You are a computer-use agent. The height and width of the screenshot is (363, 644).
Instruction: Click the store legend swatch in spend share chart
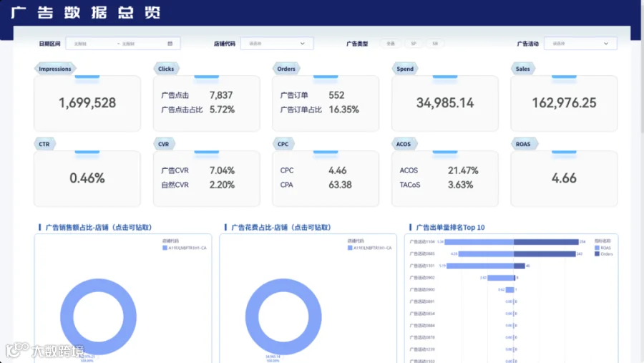[350, 248]
